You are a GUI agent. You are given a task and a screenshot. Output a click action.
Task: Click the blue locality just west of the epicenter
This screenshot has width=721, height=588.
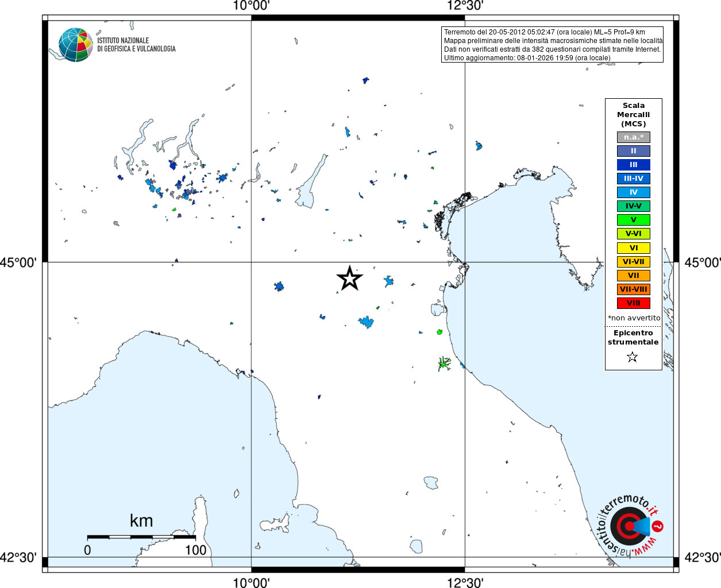click(279, 286)
